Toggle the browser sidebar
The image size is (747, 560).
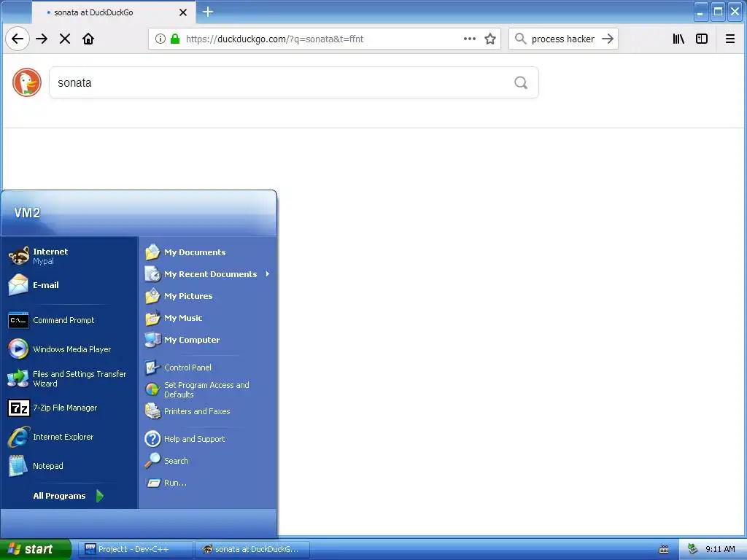click(702, 39)
